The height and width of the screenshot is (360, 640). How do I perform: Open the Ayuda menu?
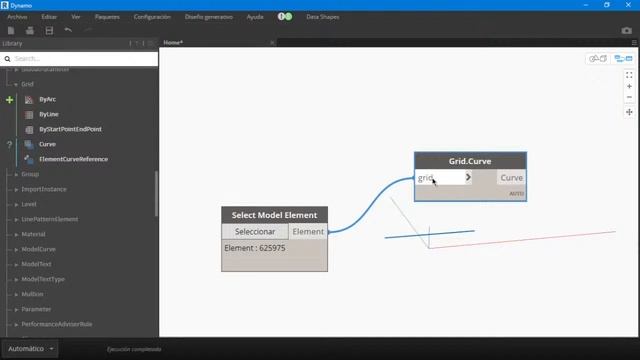pos(255,17)
